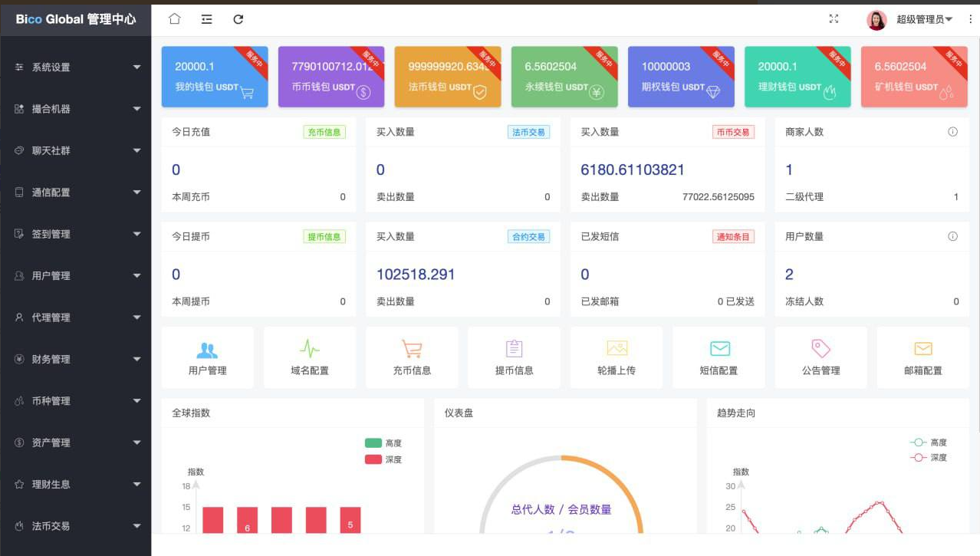Viewport: 980px width, 556px height.
Task: Open the 域名配置 shortcut icon card
Action: coord(309,357)
